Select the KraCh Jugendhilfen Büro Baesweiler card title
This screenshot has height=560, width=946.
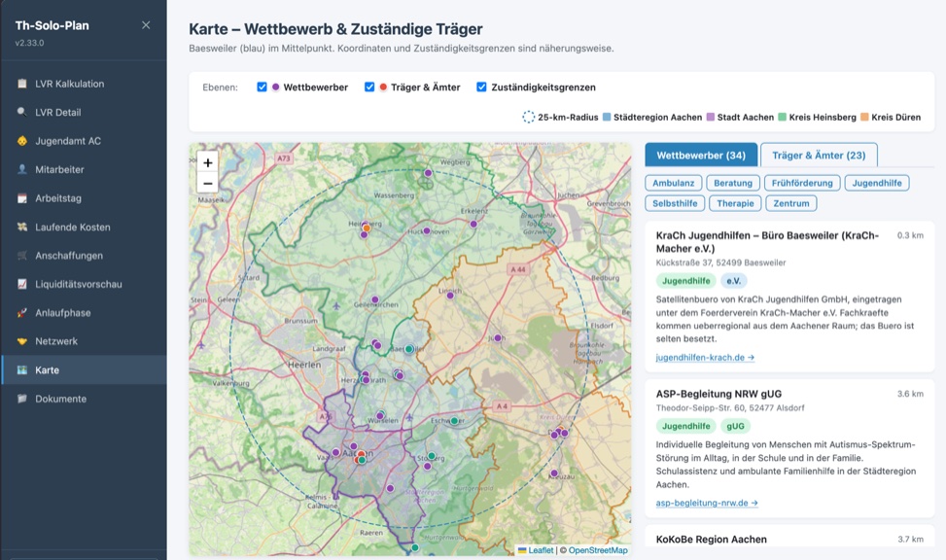pos(767,242)
